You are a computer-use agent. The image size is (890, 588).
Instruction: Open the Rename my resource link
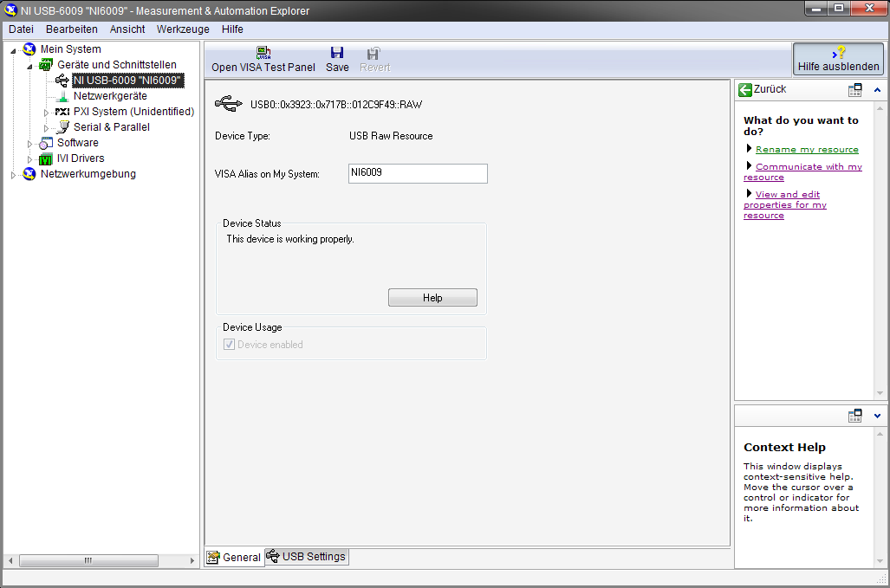(807, 150)
